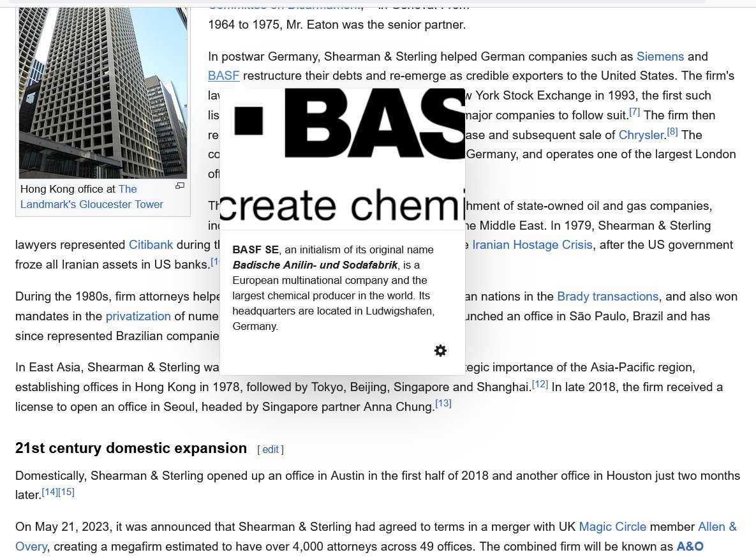Open citation reference 15
This screenshot has width=756, height=557.
pos(66,492)
